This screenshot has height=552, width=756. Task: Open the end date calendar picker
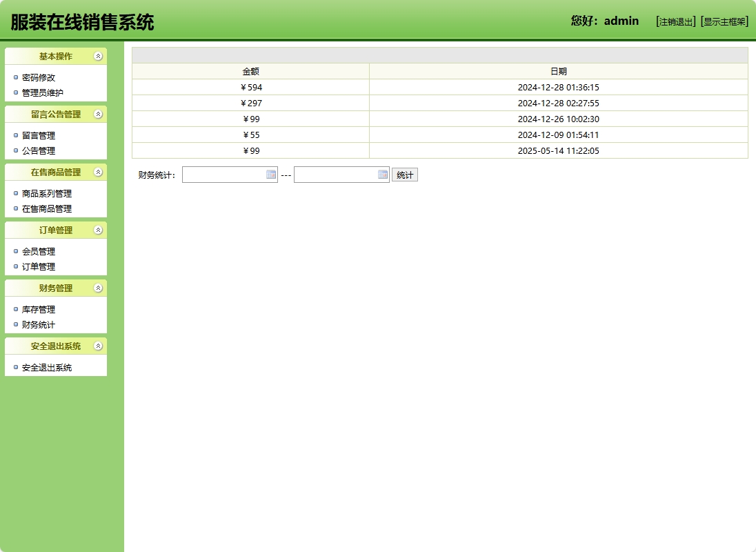[382, 175]
